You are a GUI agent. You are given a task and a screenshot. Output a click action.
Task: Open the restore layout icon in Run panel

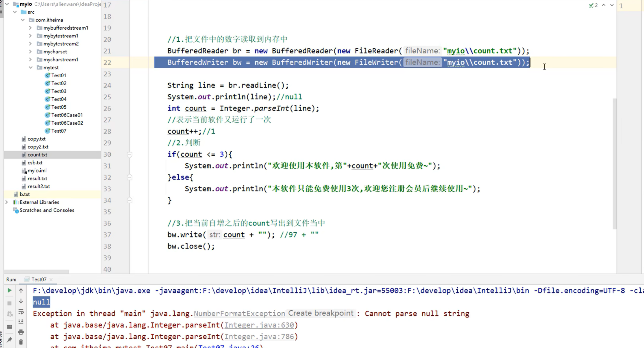(x=9, y=326)
